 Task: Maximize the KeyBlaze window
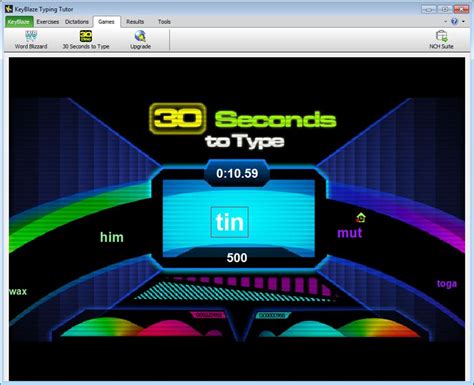click(x=444, y=9)
